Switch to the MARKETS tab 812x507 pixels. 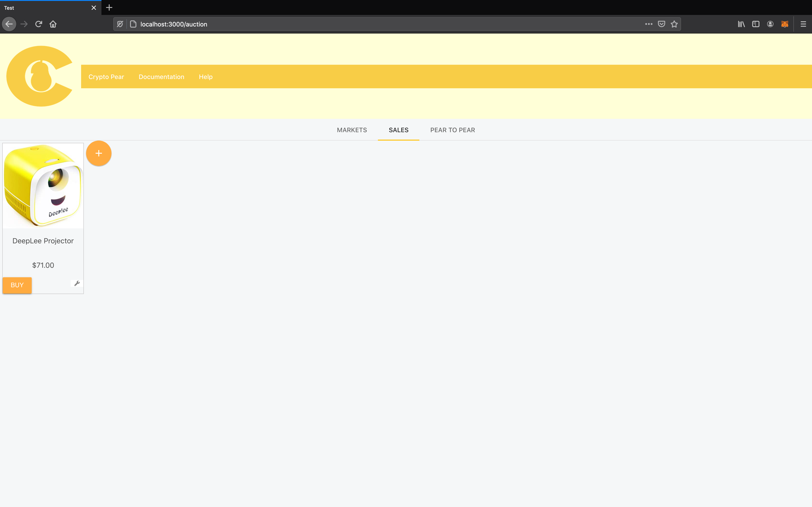[352, 130]
